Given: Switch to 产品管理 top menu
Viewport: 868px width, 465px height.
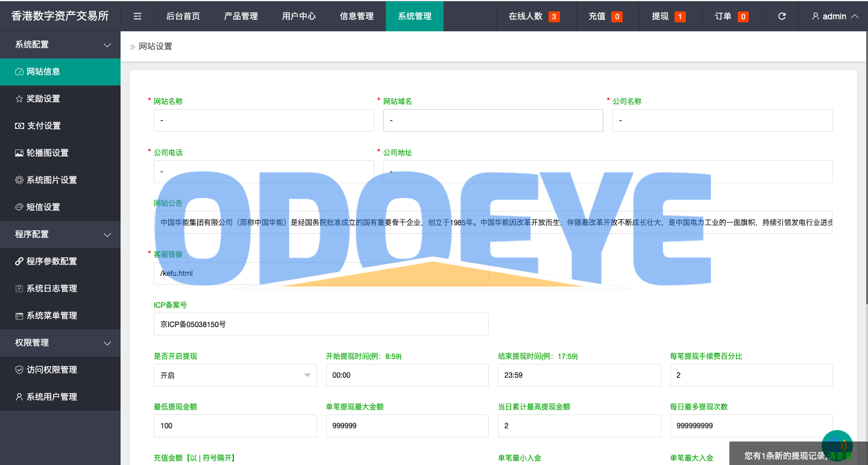Looking at the screenshot, I should coord(241,16).
